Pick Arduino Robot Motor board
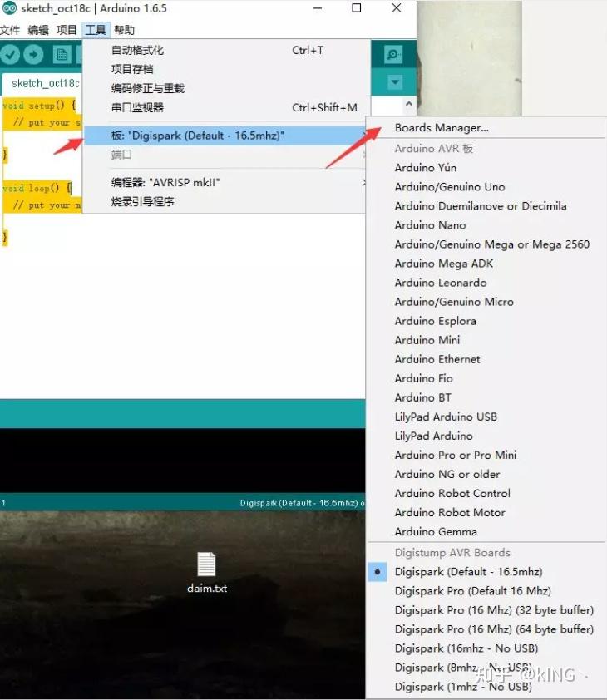This screenshot has height=700, width=607. [x=486, y=513]
